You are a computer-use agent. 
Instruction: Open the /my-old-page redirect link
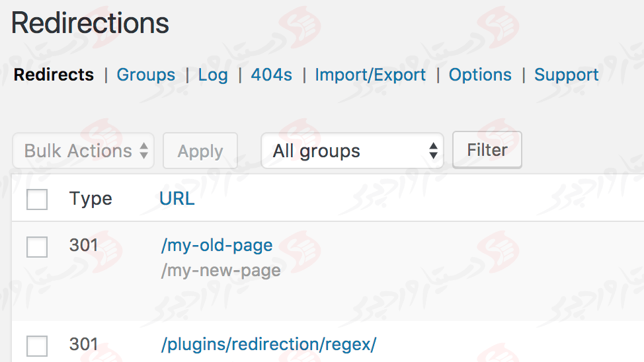pyautogui.click(x=216, y=245)
